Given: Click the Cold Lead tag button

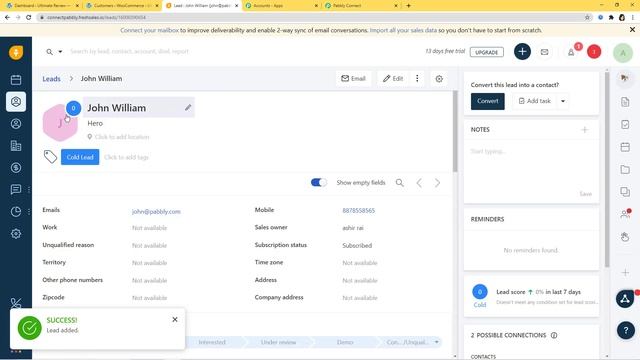Looking at the screenshot, I should tap(80, 157).
